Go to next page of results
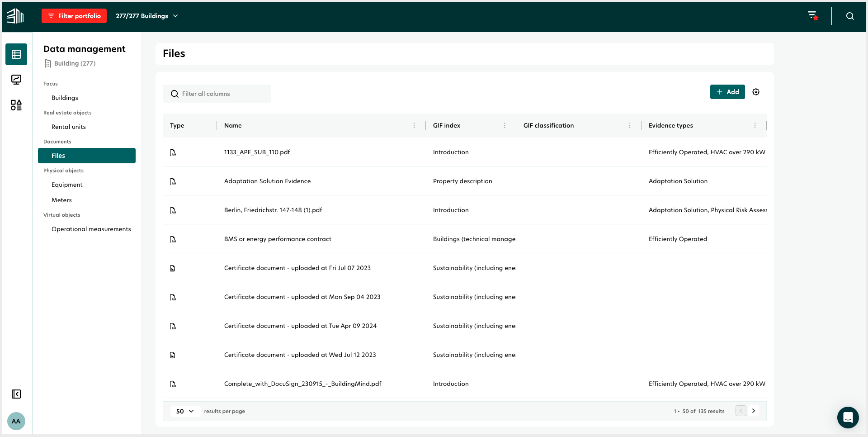 click(754, 411)
